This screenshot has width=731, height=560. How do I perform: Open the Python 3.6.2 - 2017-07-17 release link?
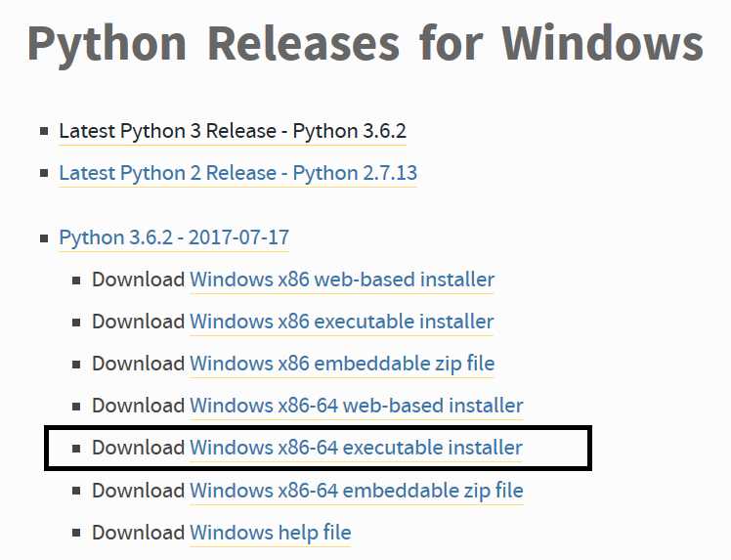coord(174,237)
